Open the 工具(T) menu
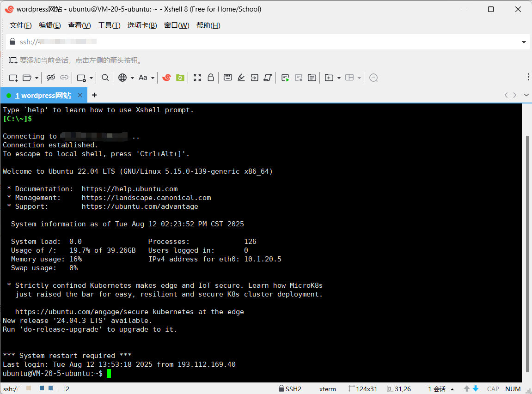Image resolution: width=532 pixels, height=394 pixels. point(109,25)
